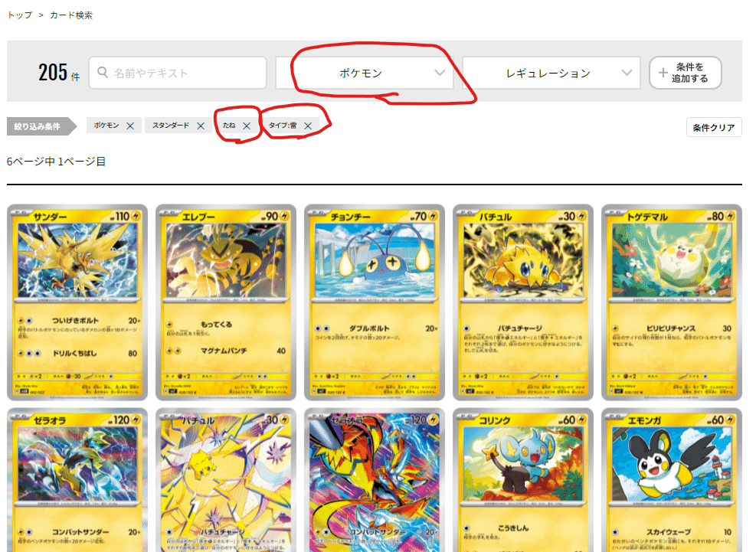This screenshot has width=756, height=552.
Task: Remove the ポケモン filter tag
Action: click(130, 126)
